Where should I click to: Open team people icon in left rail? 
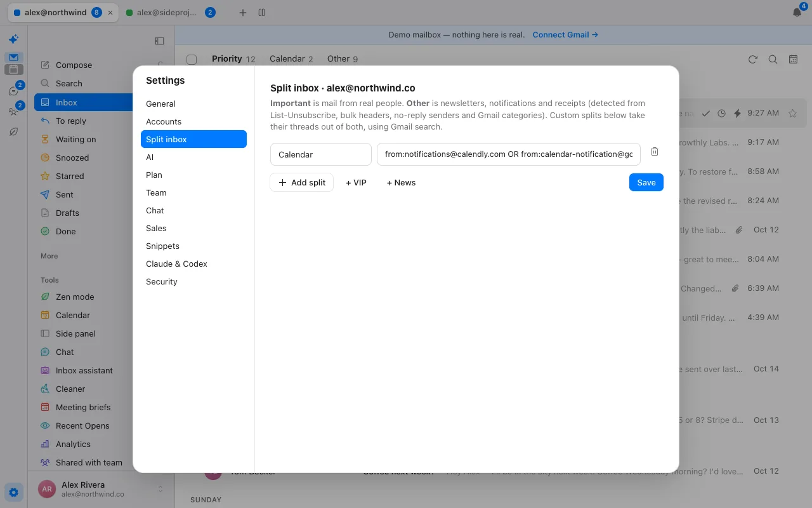13,111
